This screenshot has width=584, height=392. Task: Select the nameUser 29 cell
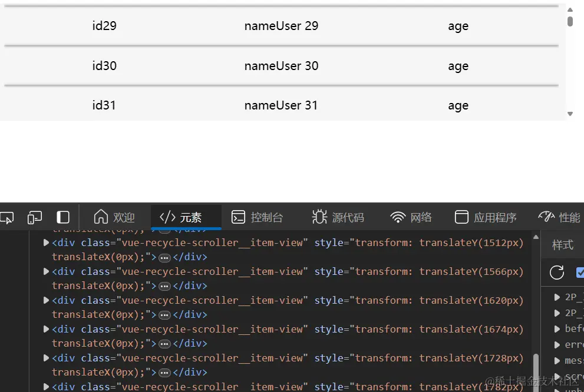281,26
